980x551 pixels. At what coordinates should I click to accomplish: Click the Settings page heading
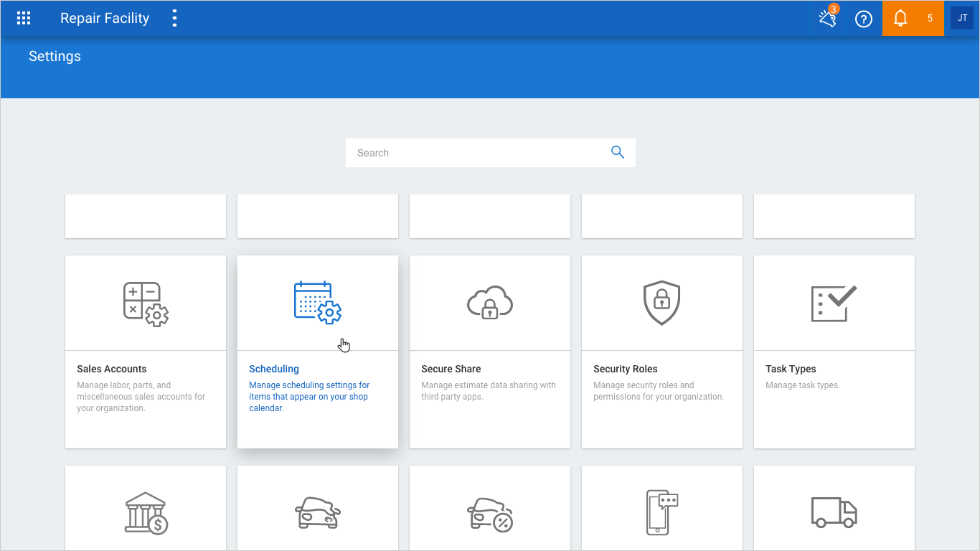coord(55,56)
